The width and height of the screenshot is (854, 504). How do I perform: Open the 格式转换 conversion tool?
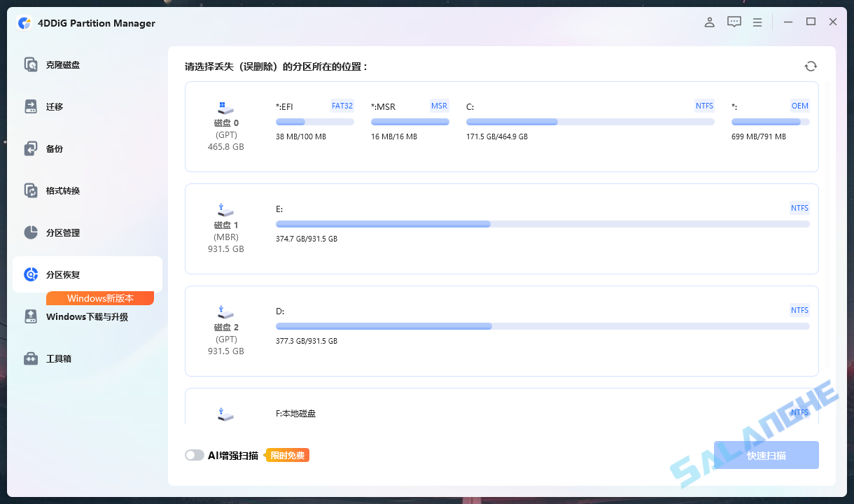29,190
